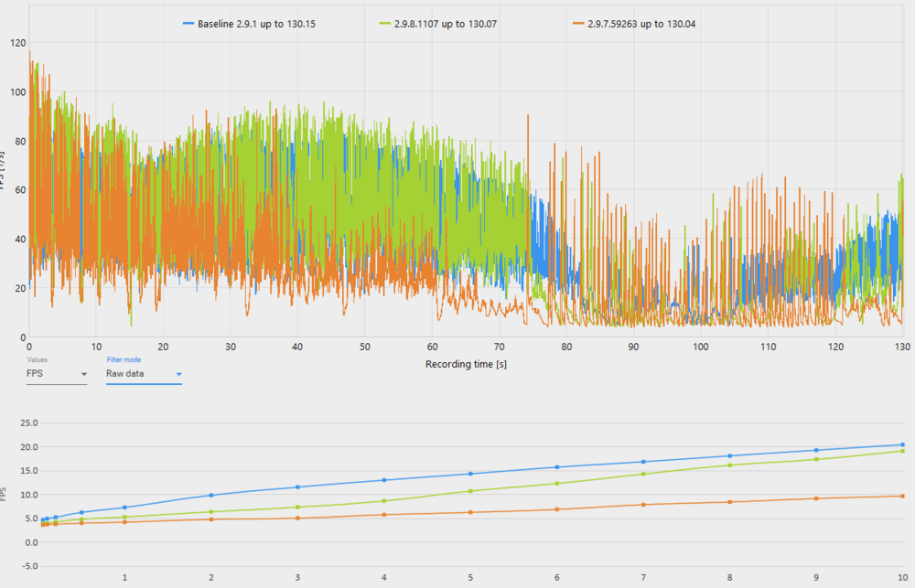The width and height of the screenshot is (915, 588).
Task: Click the green 2.9.8.1107 legend color marker
Action: tap(384, 24)
